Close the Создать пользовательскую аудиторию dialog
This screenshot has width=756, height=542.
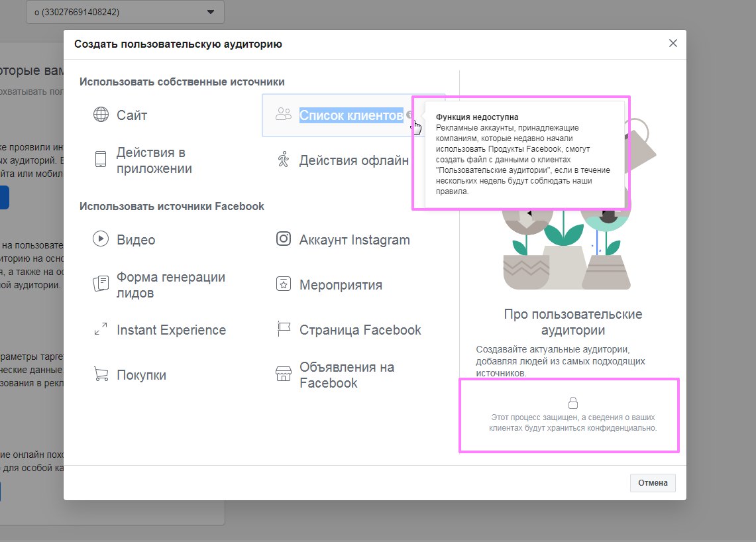tap(673, 43)
